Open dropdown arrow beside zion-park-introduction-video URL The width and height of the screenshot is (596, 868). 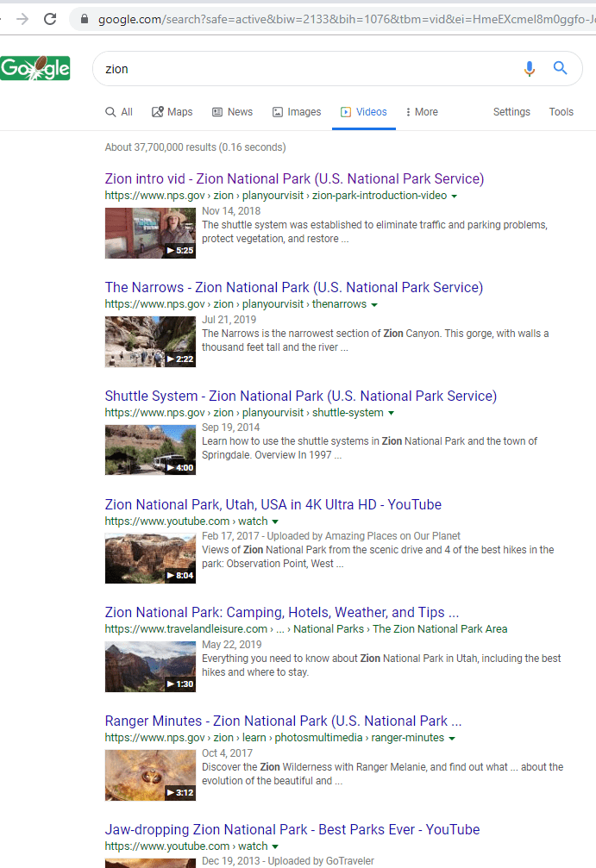tap(455, 197)
